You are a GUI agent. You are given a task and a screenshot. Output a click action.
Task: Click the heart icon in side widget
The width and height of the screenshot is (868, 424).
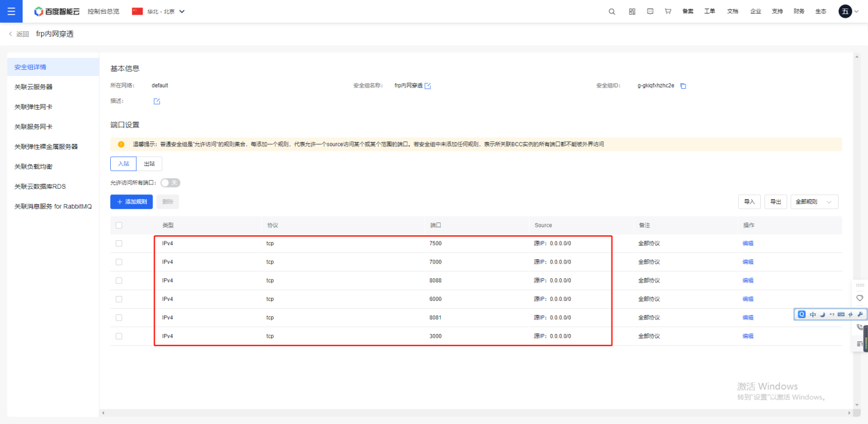pyautogui.click(x=859, y=298)
